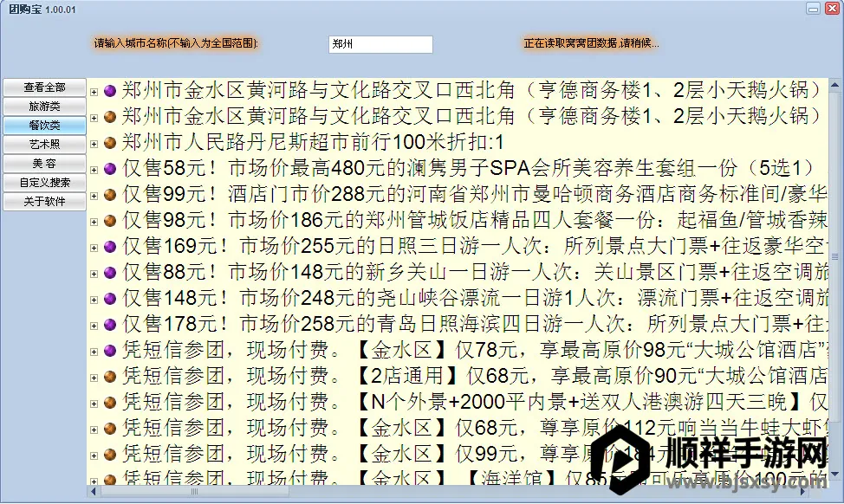Click brown bullet icon beside 丹尼斯超市 entry
The height and width of the screenshot is (504, 844).
click(x=108, y=140)
